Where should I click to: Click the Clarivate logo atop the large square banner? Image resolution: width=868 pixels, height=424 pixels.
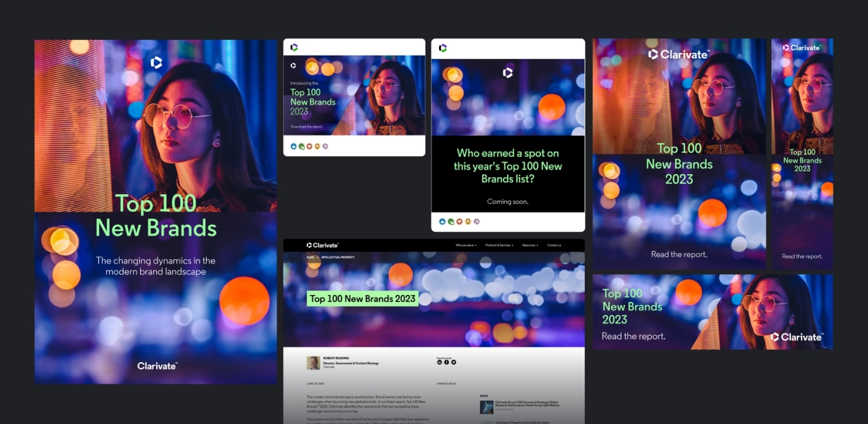pyautogui.click(x=678, y=55)
